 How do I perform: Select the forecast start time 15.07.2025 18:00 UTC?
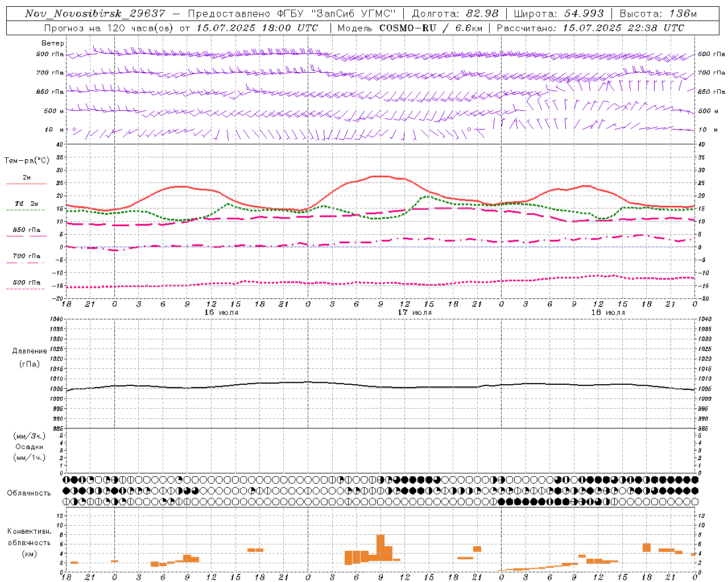click(257, 28)
